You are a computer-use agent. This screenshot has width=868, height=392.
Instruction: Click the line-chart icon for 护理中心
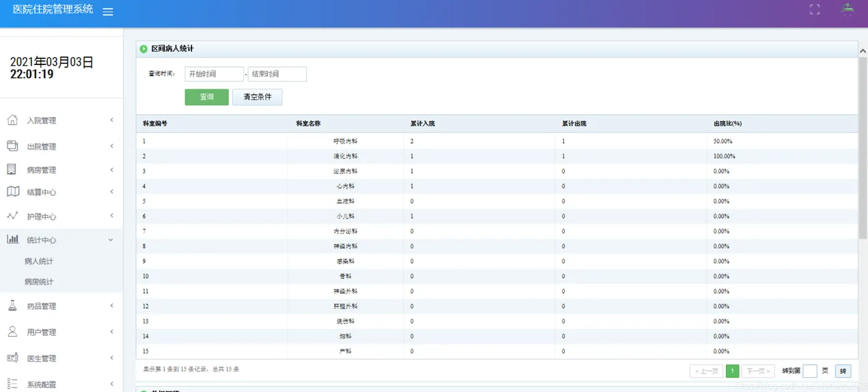pos(12,216)
